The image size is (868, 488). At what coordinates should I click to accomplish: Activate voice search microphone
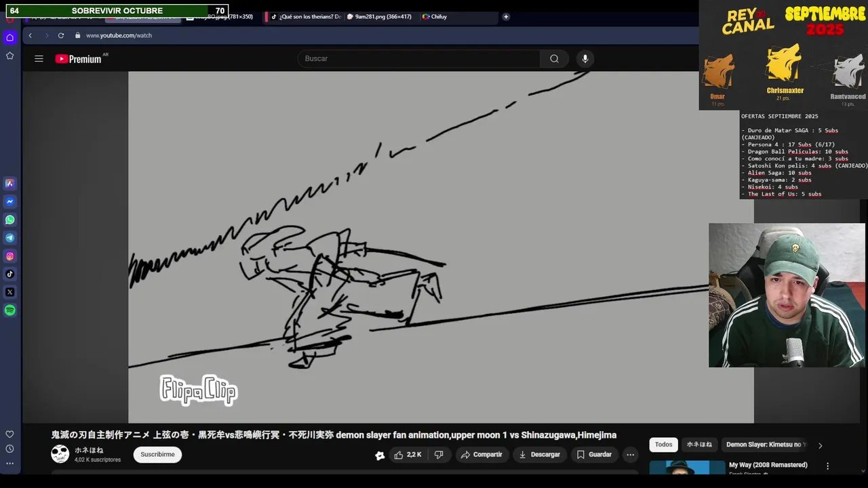click(585, 59)
